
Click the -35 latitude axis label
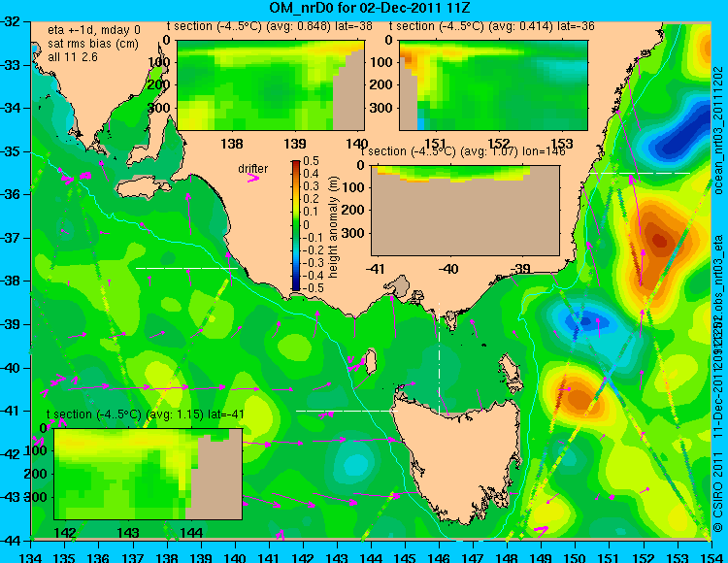click(11, 151)
